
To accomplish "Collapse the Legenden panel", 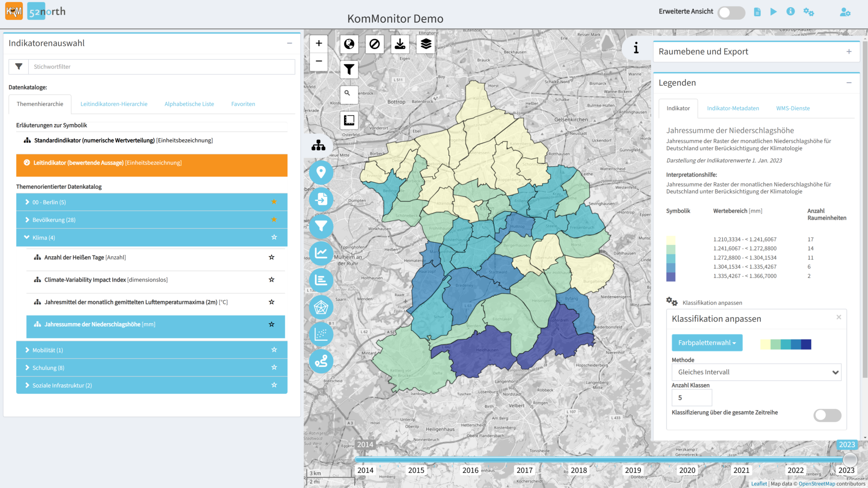I will click(x=849, y=83).
